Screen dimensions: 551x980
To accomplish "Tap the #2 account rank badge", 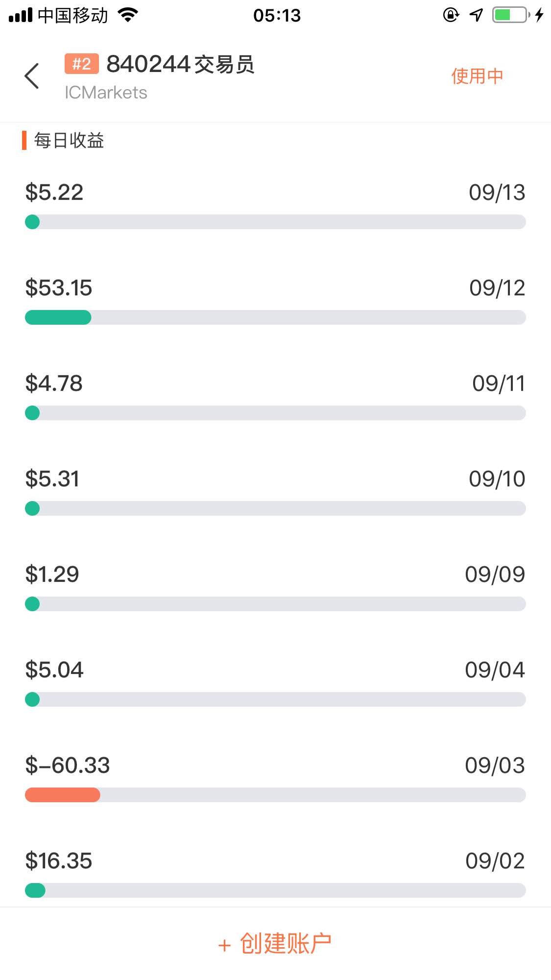I will [81, 64].
